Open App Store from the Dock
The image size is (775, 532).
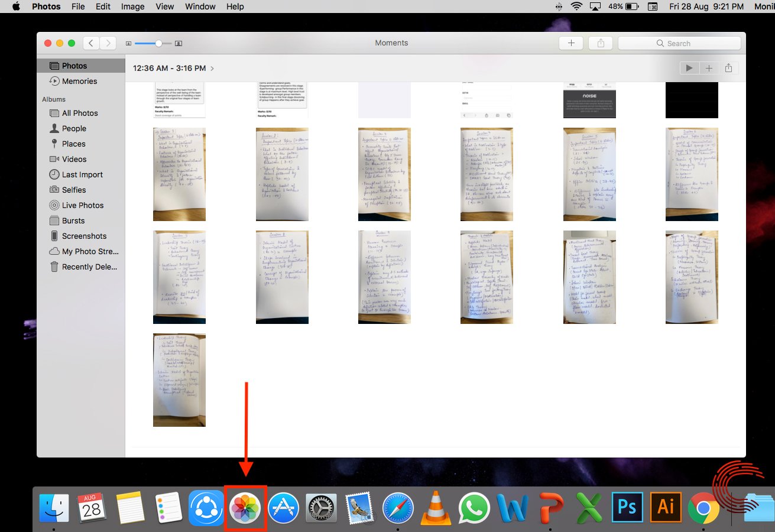[x=283, y=508]
